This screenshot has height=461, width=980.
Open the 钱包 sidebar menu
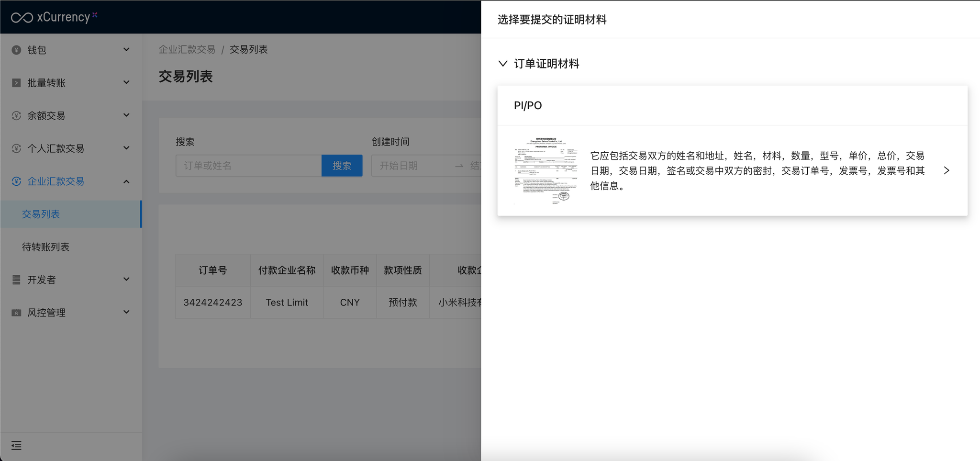click(71, 50)
